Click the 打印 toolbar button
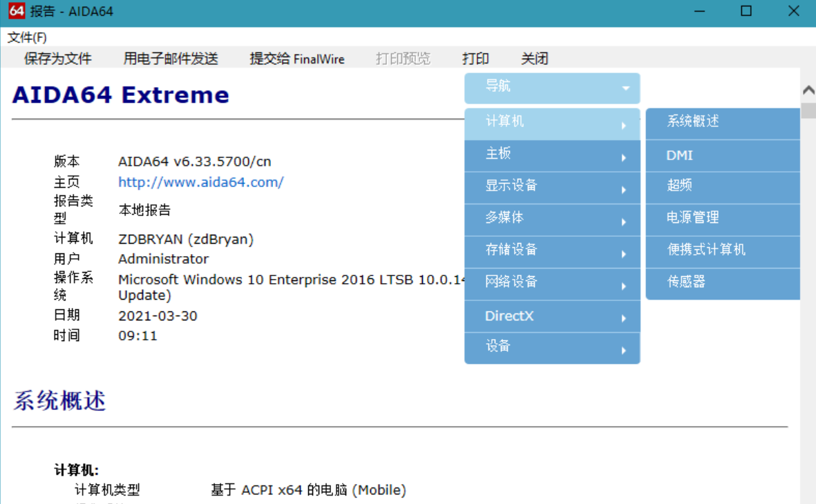Image resolution: width=816 pixels, height=504 pixels. 475,59
